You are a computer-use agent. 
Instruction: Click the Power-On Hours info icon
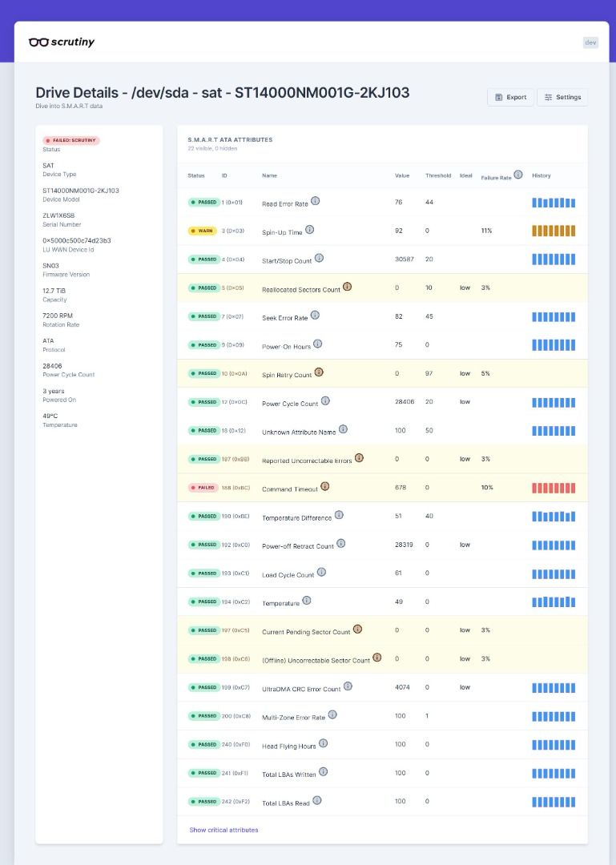click(x=317, y=344)
